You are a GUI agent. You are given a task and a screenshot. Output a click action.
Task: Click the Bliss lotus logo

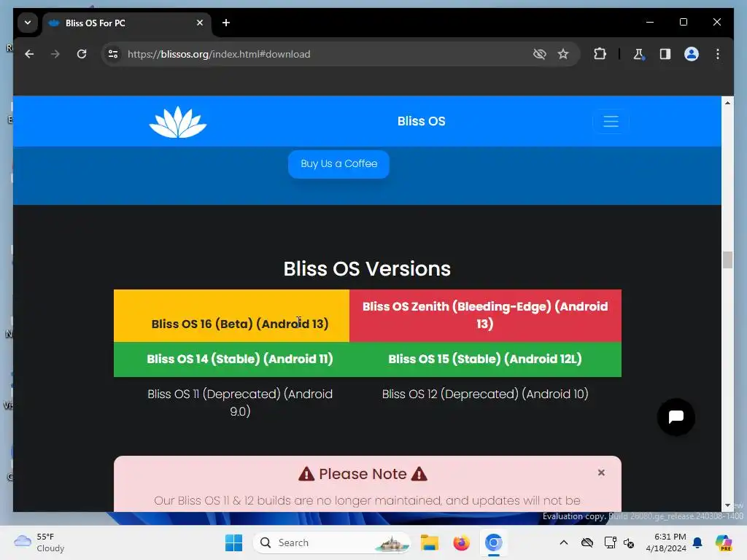[x=178, y=122]
